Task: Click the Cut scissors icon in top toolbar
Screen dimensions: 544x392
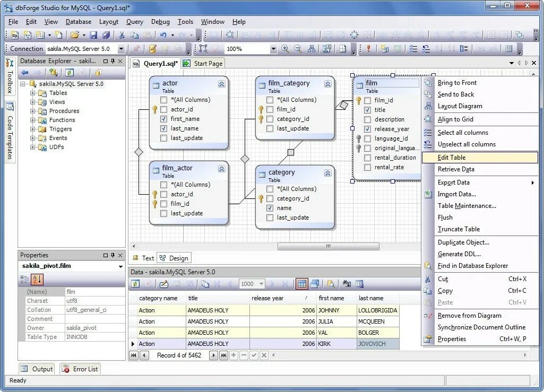Action: [x=122, y=34]
